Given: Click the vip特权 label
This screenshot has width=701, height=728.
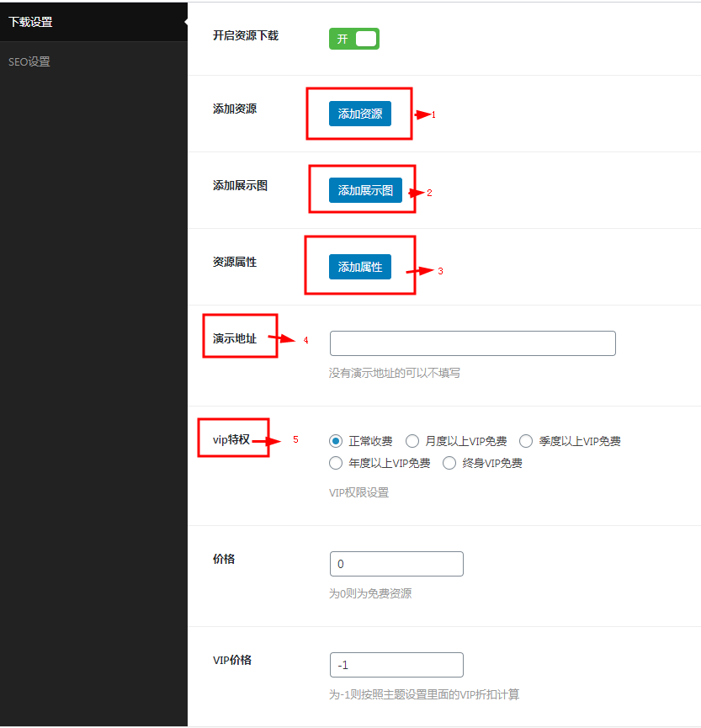Looking at the screenshot, I should (x=231, y=439).
